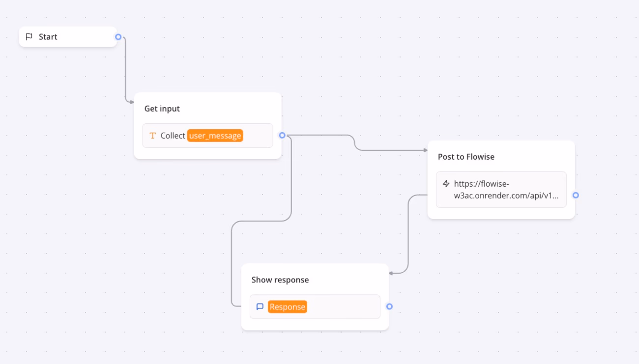Viewport: 639px width, 364px height.
Task: Click the Response block's output connector dot
Action: tap(389, 307)
